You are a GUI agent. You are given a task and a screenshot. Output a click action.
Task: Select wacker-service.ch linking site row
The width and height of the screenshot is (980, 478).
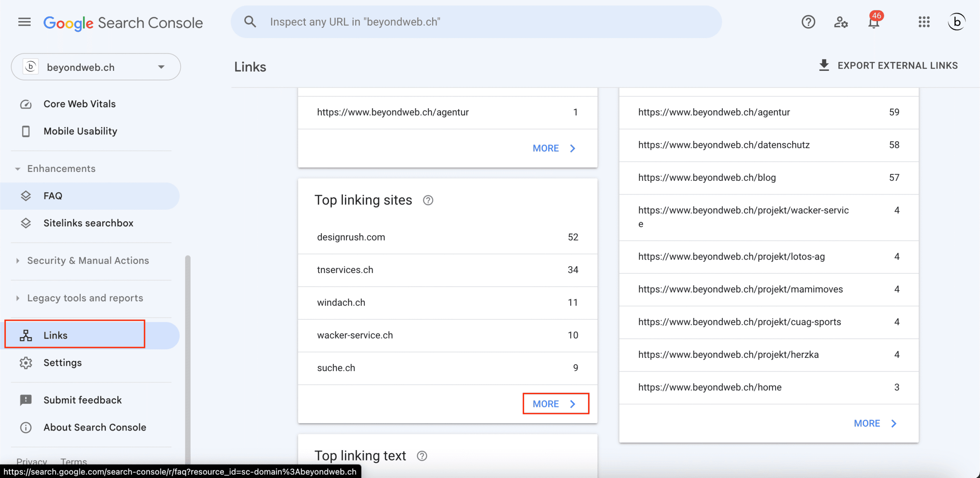[x=448, y=336]
